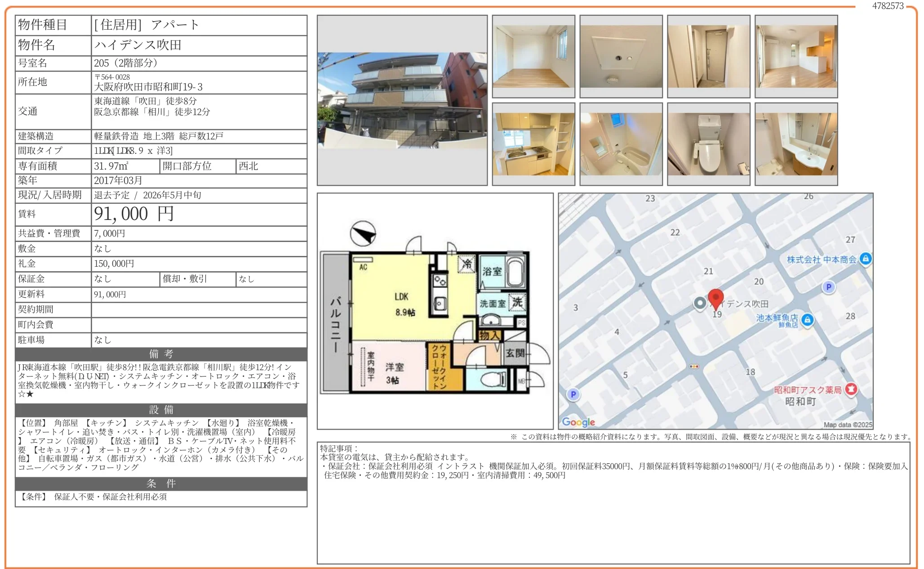The width and height of the screenshot is (924, 569).
Task: Click the 昭和町アスク薬局 pharmacy marker
Action: pyautogui.click(x=851, y=389)
